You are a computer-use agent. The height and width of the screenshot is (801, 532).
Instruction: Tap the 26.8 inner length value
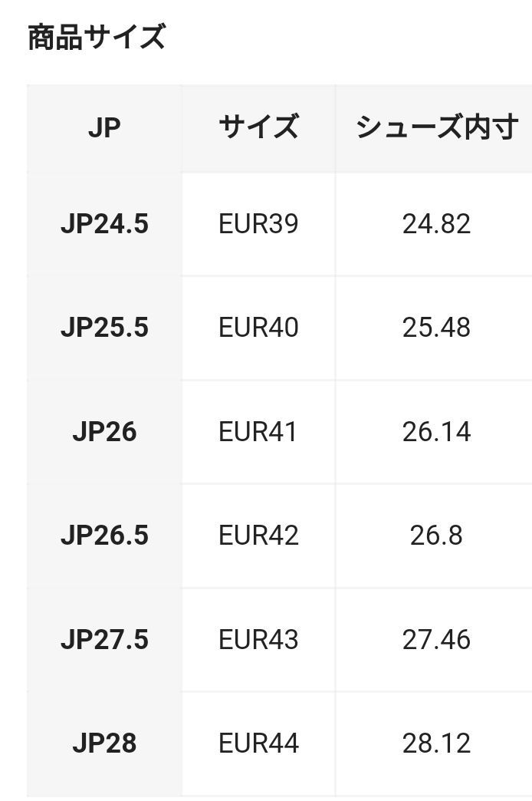436,536
